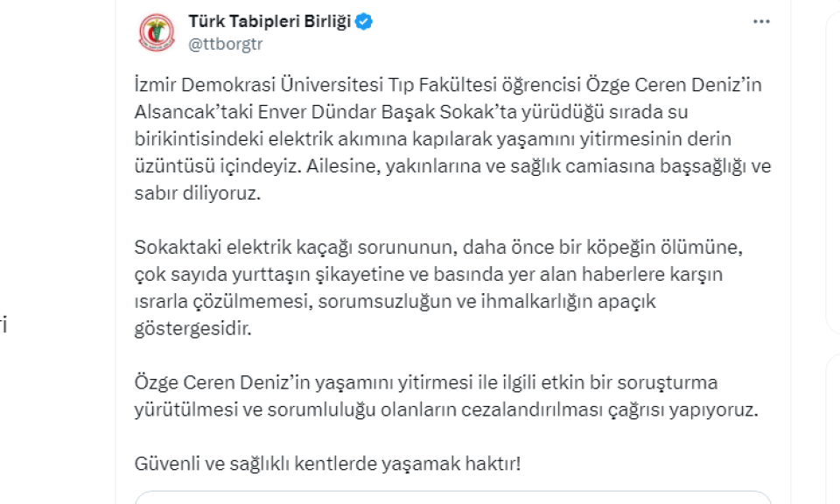Click the partially visible panel at right edge
This screenshot has width=840, height=504.
click(x=834, y=171)
